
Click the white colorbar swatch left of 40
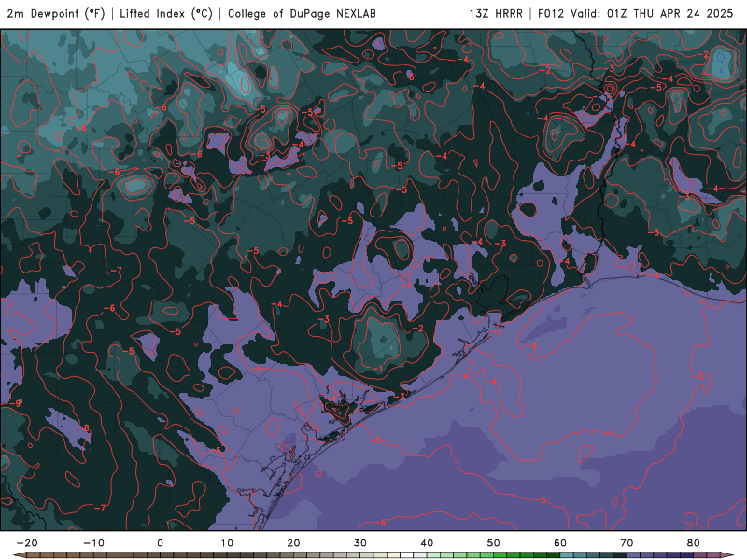point(406,555)
